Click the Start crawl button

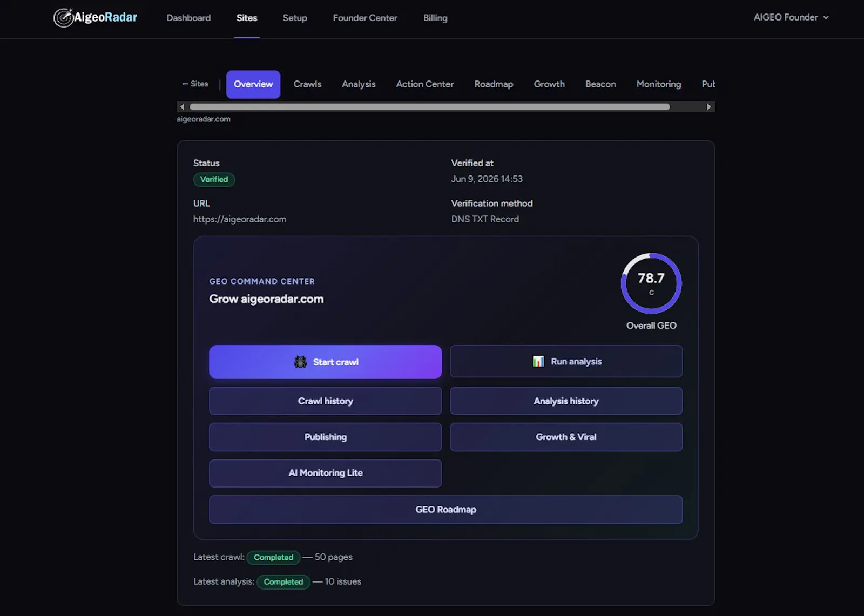pyautogui.click(x=325, y=362)
